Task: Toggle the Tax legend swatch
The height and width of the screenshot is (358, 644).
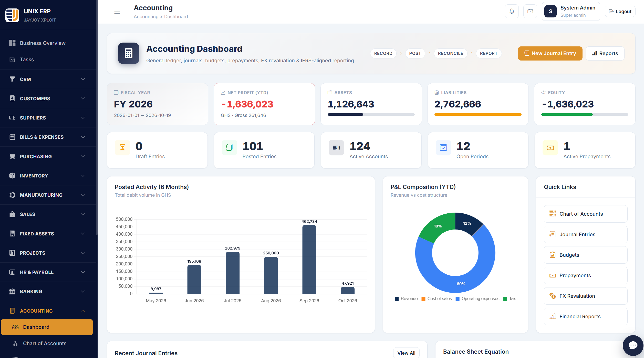Action: 505,299
